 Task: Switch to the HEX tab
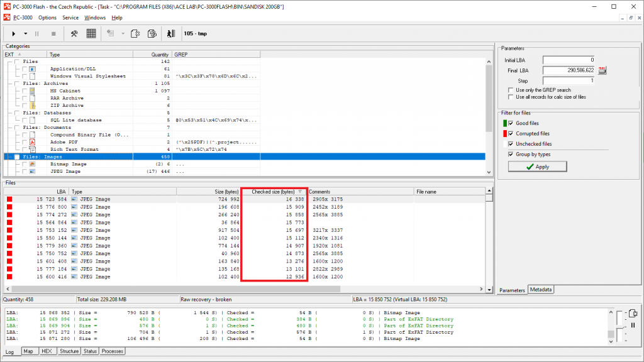click(48, 351)
